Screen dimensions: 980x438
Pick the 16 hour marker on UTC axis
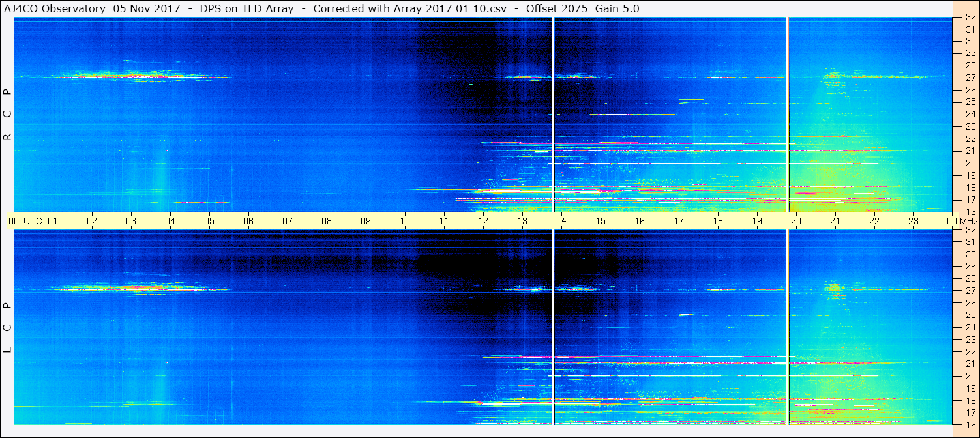(640, 221)
